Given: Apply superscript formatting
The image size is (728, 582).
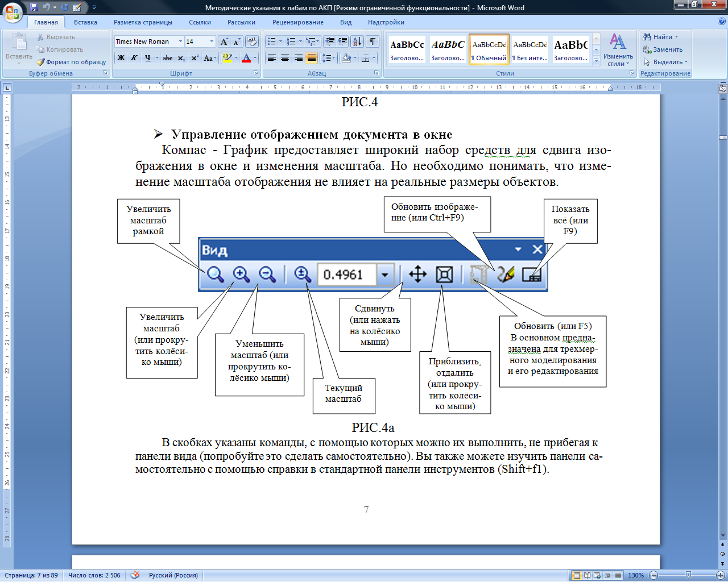Looking at the screenshot, I should [195, 58].
